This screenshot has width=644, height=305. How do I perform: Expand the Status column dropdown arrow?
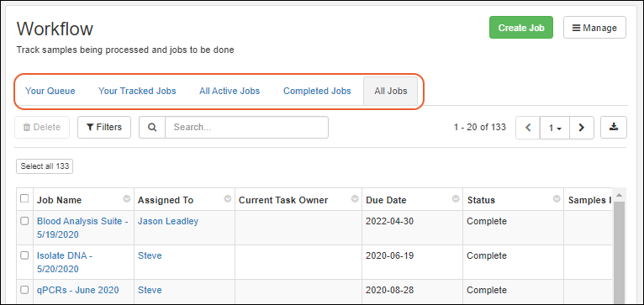[557, 199]
